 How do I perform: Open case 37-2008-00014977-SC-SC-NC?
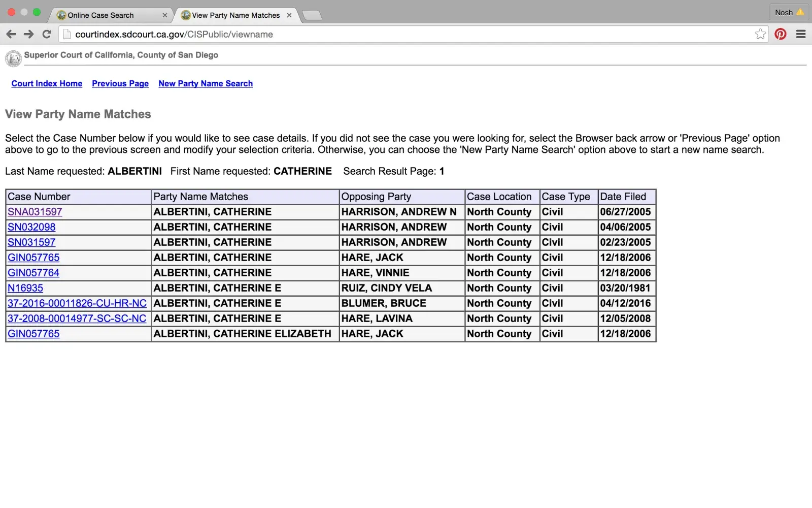pyautogui.click(x=77, y=319)
